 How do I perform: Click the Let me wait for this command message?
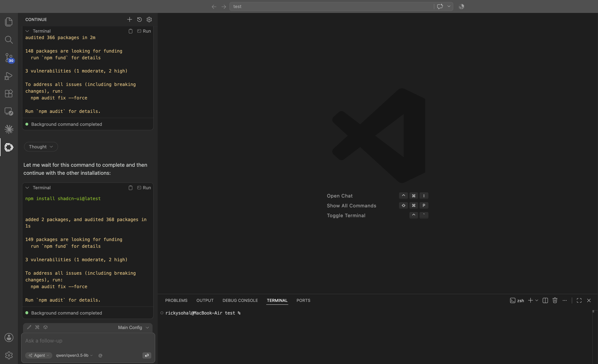[85, 169]
